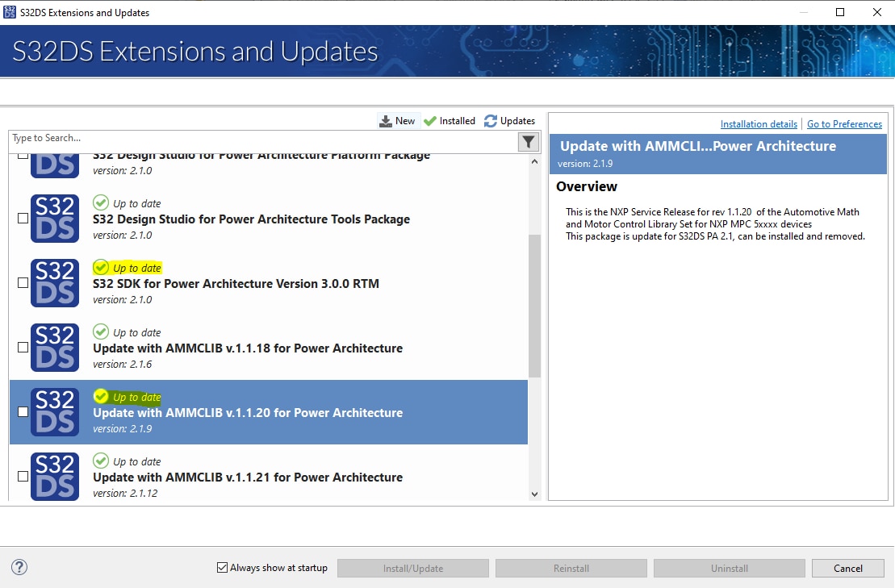Viewport: 895px width, 588px height.
Task: Switch to the Installed filter
Action: 450,121
